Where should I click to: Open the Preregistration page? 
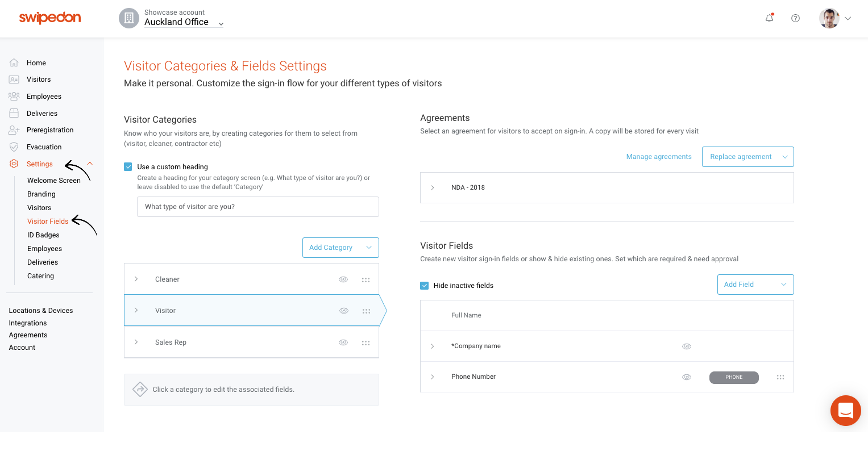point(50,130)
